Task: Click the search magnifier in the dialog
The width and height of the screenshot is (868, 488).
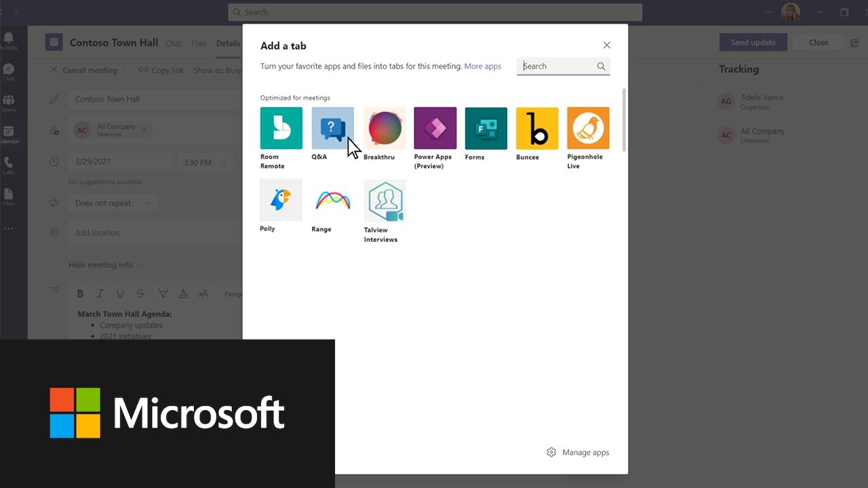Action: point(601,66)
